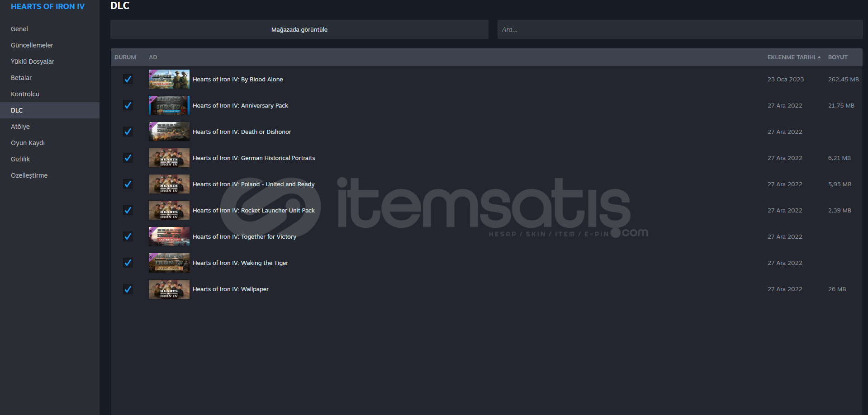868x415 pixels.
Task: Open the Atölye tab
Action: [50, 127]
